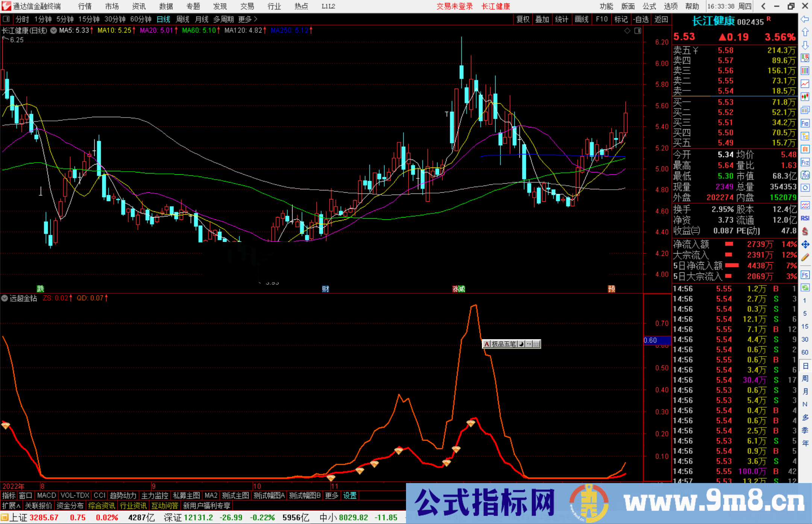Image resolution: width=812 pixels, height=524 pixels.
Task: Click the 交易未登录 login link
Action: pos(454,6)
